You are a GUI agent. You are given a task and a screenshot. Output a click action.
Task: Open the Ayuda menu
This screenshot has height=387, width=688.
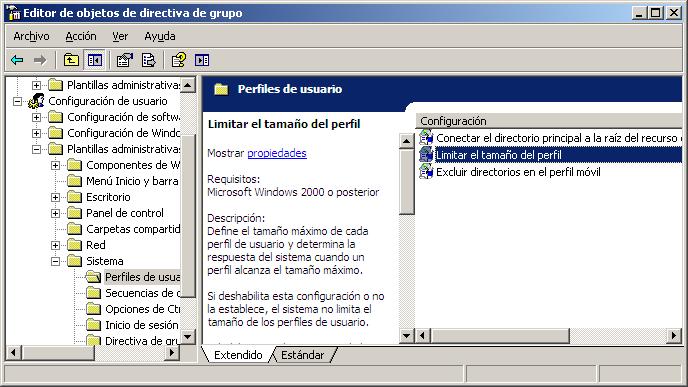[x=160, y=36]
